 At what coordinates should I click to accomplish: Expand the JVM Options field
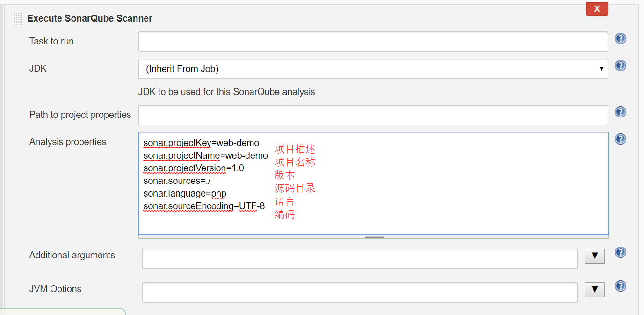pos(594,289)
